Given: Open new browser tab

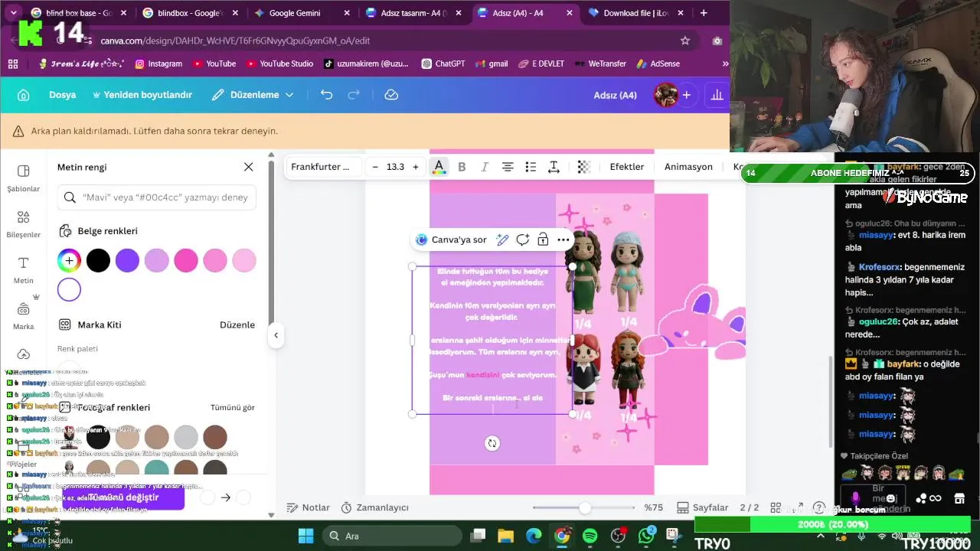Looking at the screenshot, I should (704, 13).
